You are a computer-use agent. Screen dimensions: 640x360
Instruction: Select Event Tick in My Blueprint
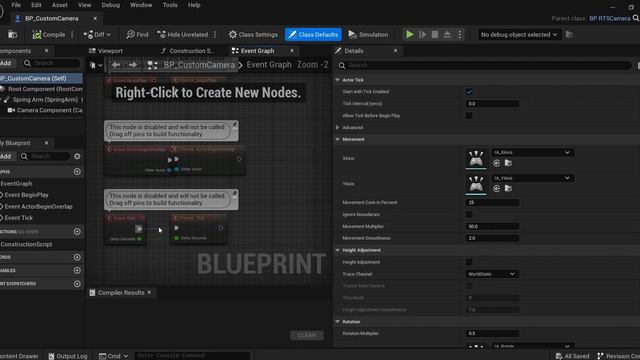[18, 218]
